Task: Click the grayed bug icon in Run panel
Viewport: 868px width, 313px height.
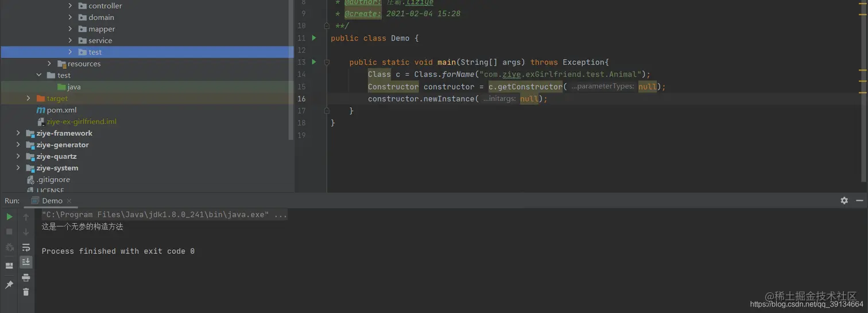Action: pos(9,247)
